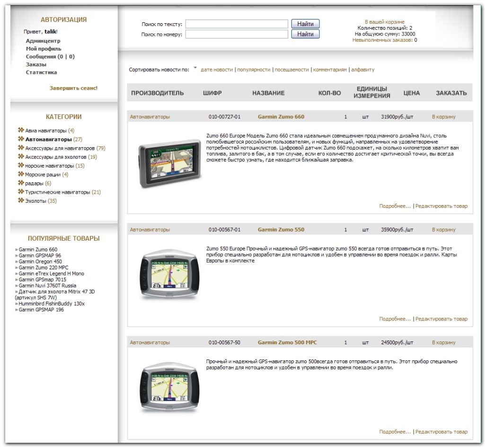Open морские навигаторы category
This screenshot has width=486, height=448.
coord(50,166)
